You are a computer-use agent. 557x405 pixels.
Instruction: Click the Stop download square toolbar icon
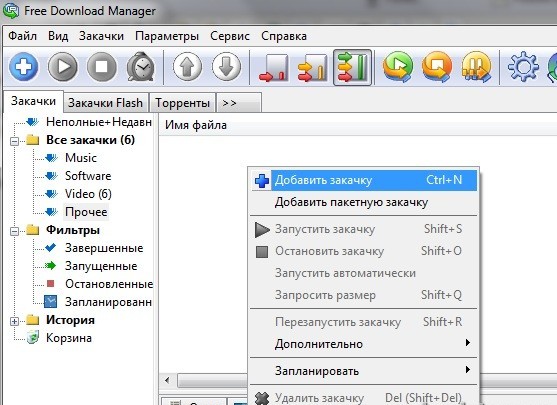coord(102,67)
